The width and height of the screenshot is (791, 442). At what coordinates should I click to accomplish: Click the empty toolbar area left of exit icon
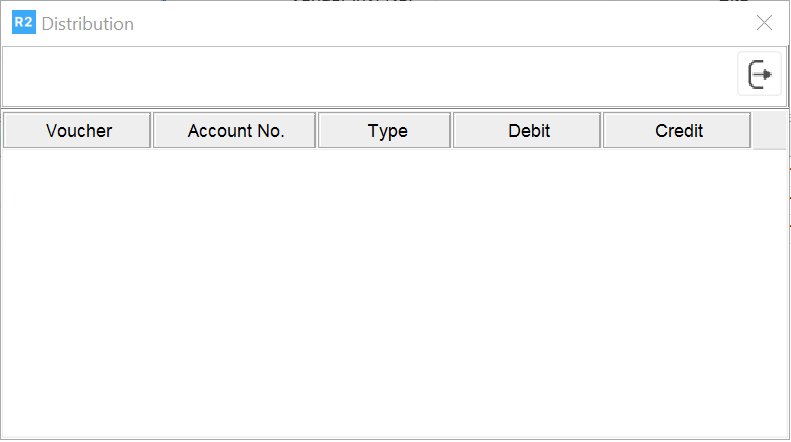pos(370,76)
